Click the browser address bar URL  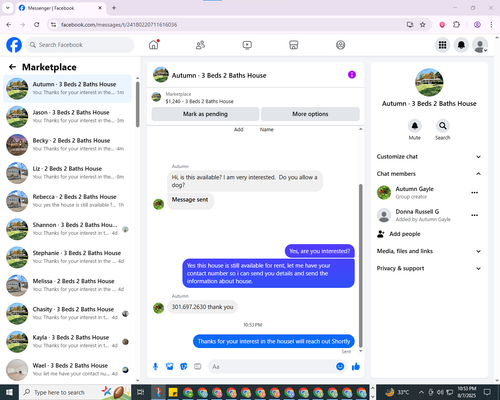coord(119,24)
